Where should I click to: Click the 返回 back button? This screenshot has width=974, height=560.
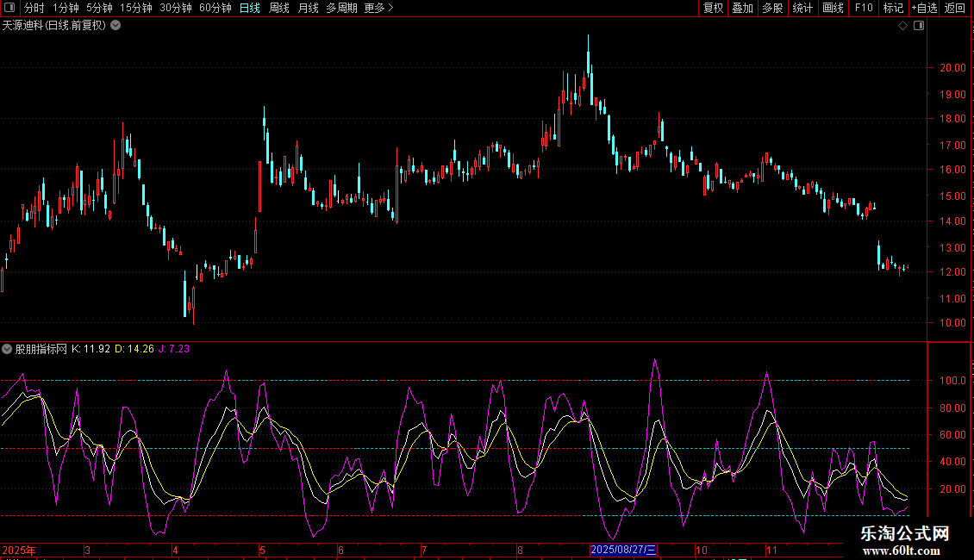(955, 8)
